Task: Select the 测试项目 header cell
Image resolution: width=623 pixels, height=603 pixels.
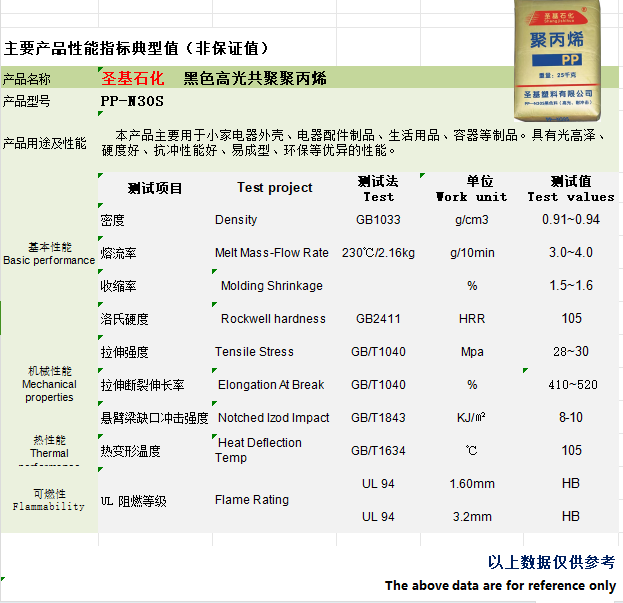Action: 155,188
